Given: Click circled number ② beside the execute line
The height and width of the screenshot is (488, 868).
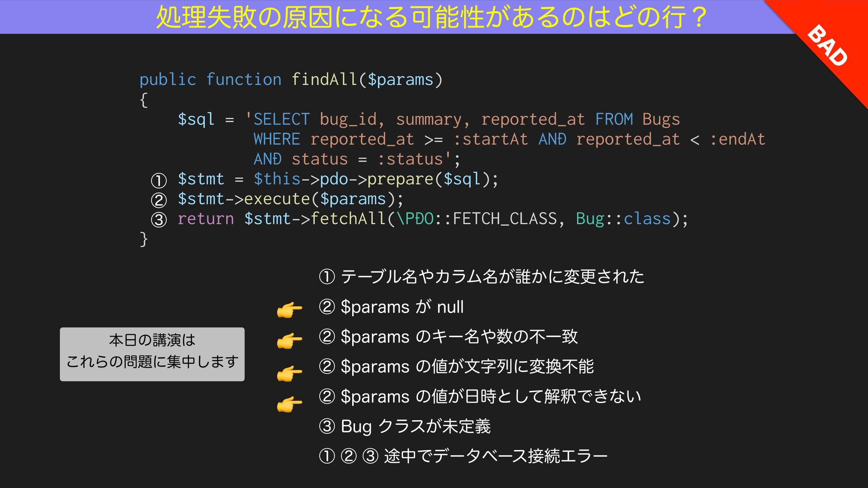Looking at the screenshot, I should click(x=159, y=200).
